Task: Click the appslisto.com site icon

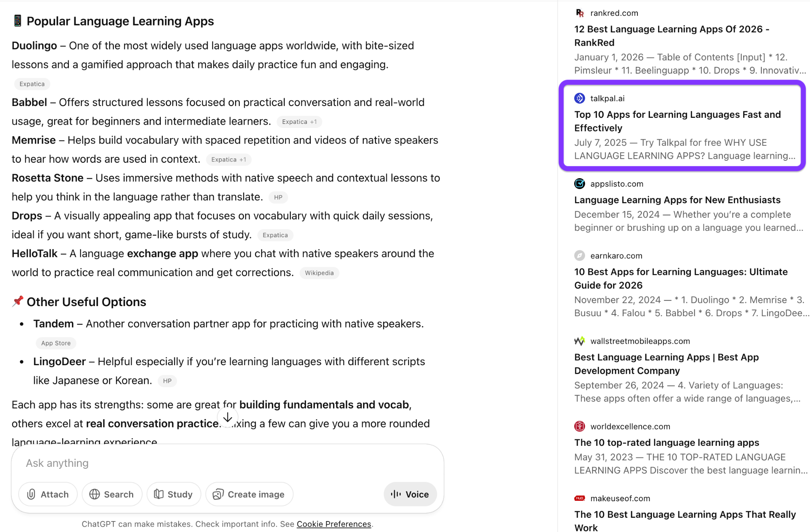Action: (x=579, y=184)
